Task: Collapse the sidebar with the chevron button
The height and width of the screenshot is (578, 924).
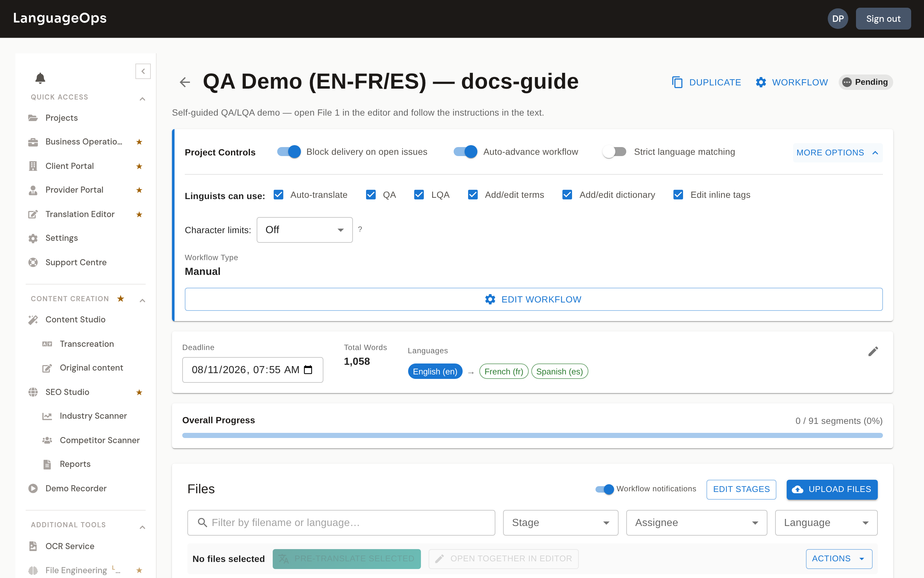Action: click(143, 71)
